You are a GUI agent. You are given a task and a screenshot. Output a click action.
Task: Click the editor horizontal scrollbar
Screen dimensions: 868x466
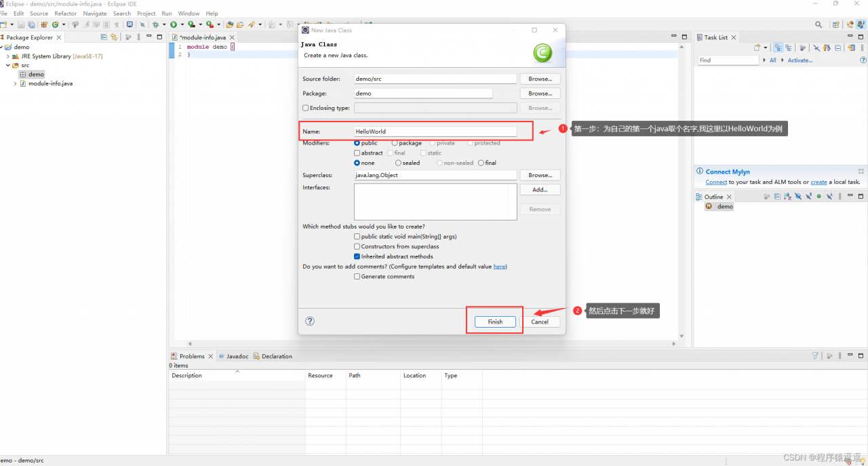point(433,344)
